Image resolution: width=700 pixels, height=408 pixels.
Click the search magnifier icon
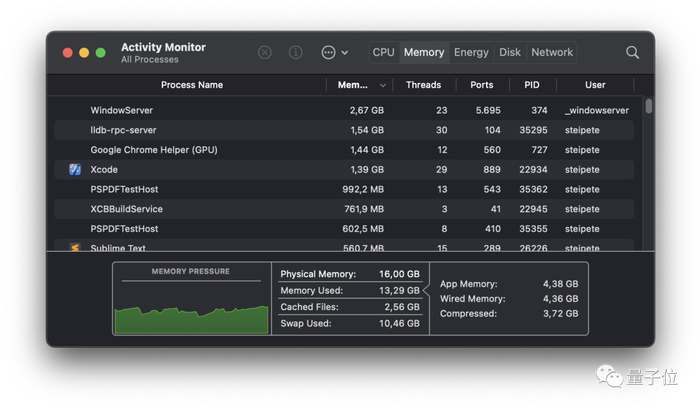click(x=632, y=52)
